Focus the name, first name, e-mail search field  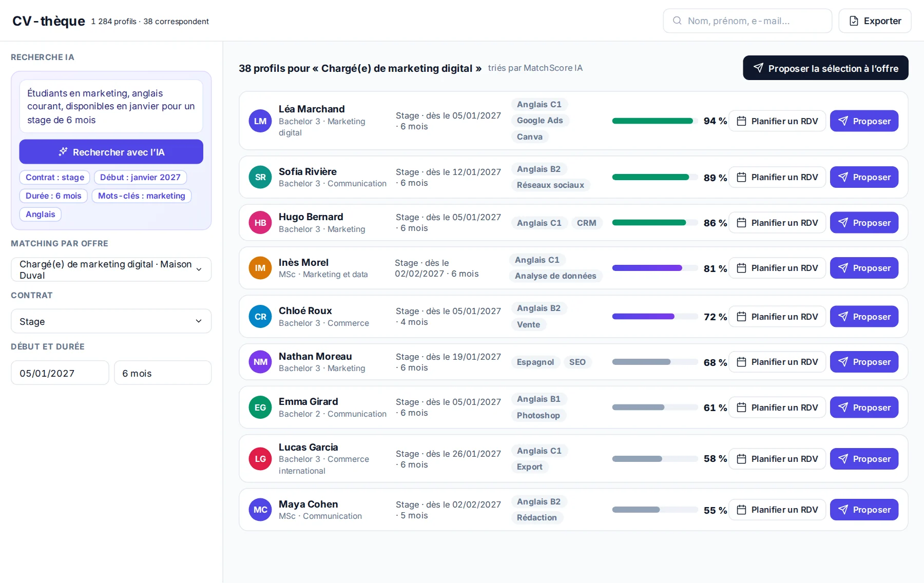point(747,21)
